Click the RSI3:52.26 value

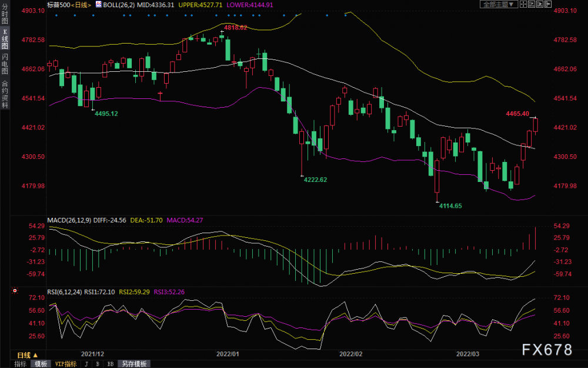click(169, 292)
